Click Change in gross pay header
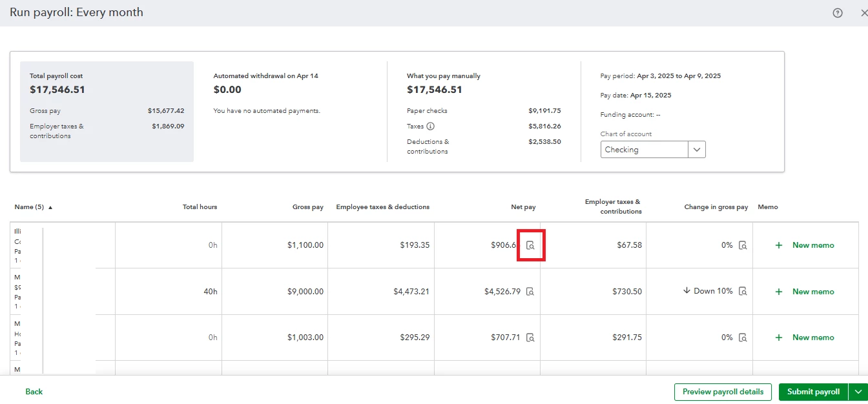This screenshot has width=868, height=404. click(x=716, y=207)
